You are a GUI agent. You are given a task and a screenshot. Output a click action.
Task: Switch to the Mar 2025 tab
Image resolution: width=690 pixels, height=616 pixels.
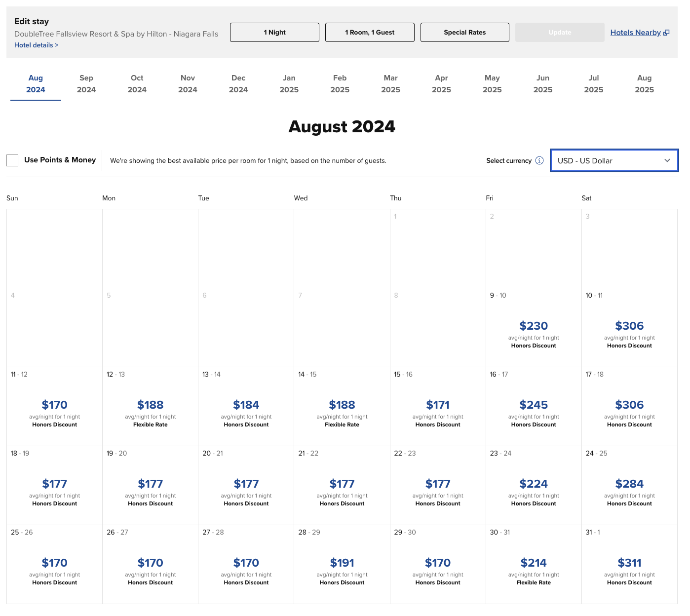point(391,84)
